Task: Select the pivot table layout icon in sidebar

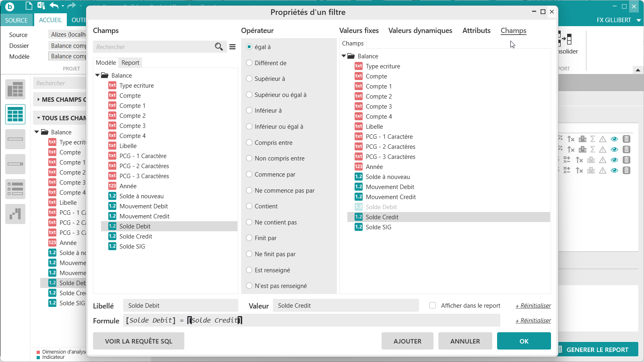Action: [15, 89]
